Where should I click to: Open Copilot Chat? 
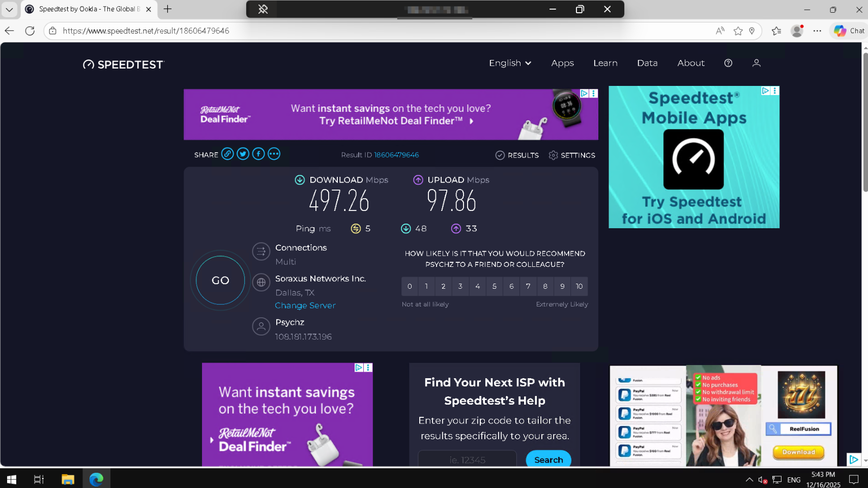849,31
